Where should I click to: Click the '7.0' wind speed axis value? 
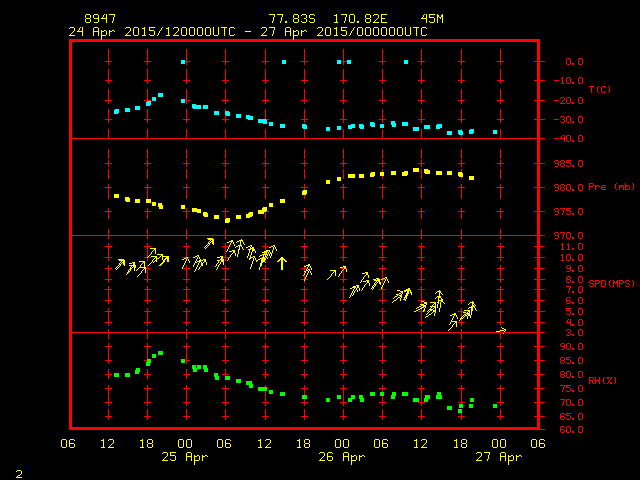(x=574, y=290)
